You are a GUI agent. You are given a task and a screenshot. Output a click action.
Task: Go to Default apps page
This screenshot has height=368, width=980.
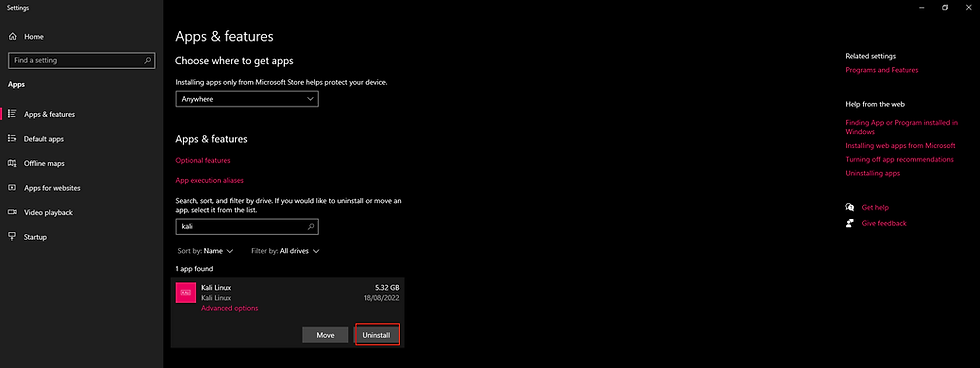(x=81, y=139)
